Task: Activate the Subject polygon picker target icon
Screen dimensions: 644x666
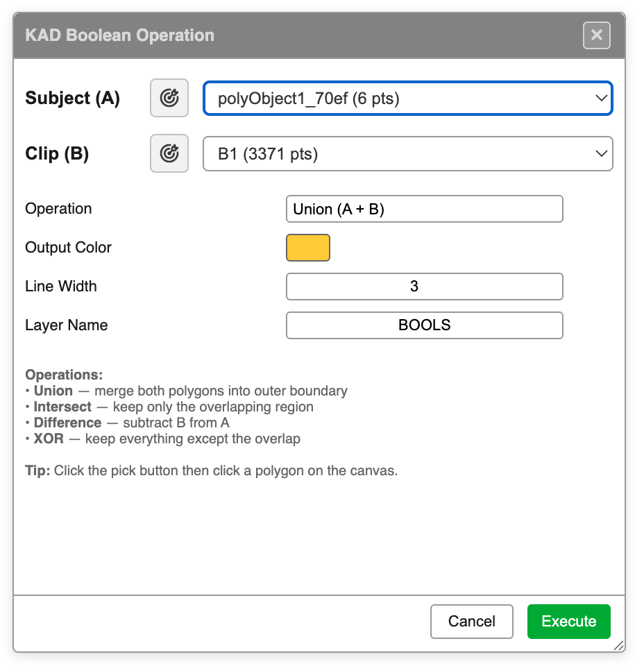Action: (x=169, y=98)
